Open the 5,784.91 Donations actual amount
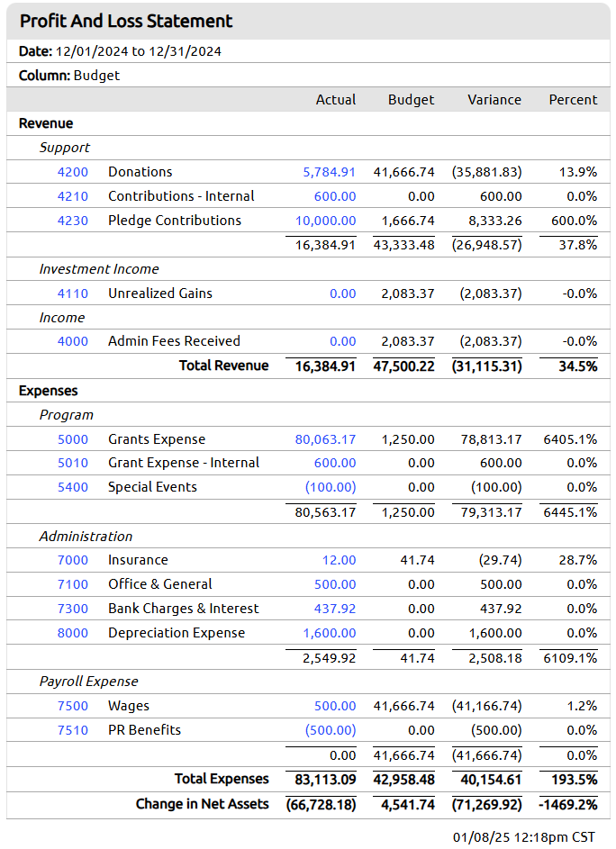 (329, 172)
